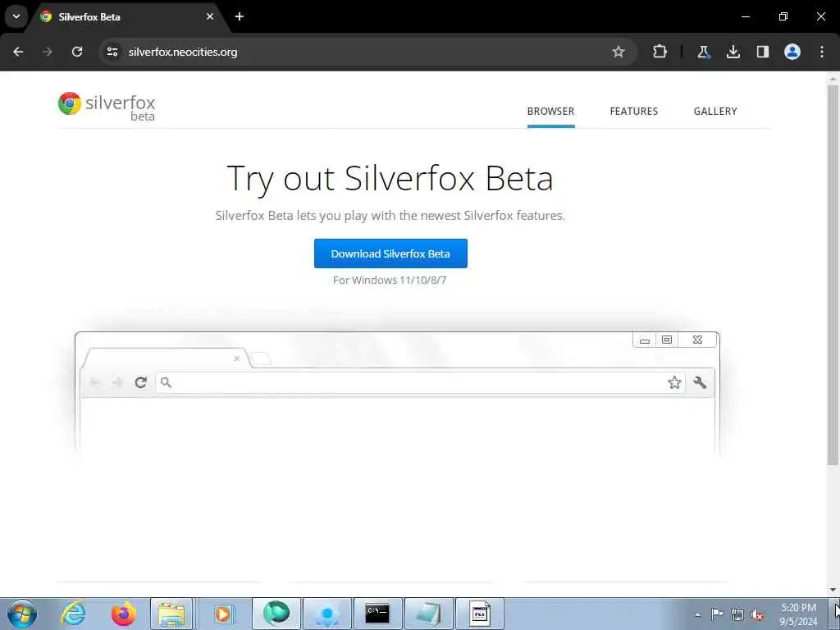Click the muted volume tray icon
Screen dimensions: 840x630
tap(757, 614)
